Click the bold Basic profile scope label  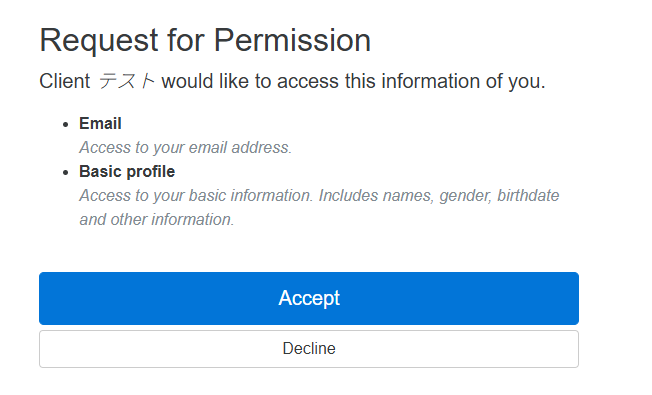click(127, 171)
